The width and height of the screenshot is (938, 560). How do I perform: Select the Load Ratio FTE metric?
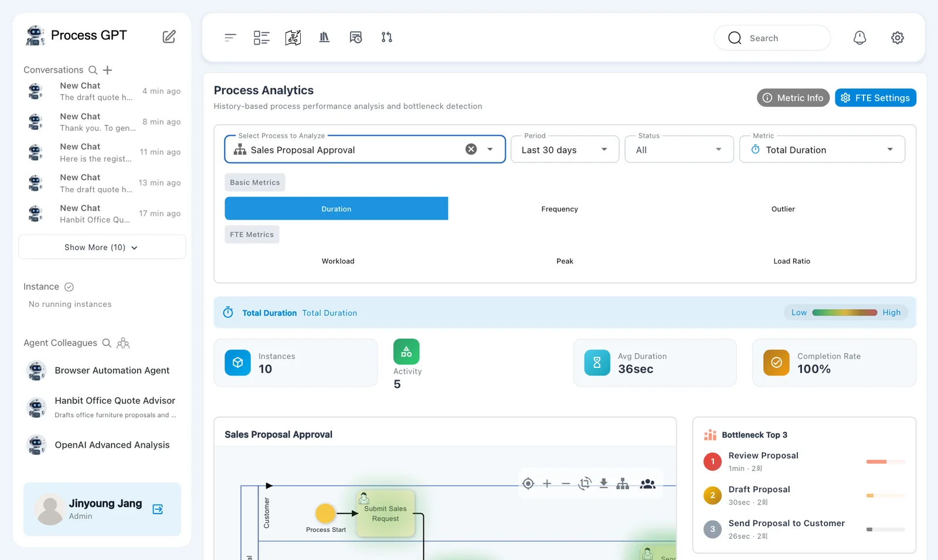[792, 261]
